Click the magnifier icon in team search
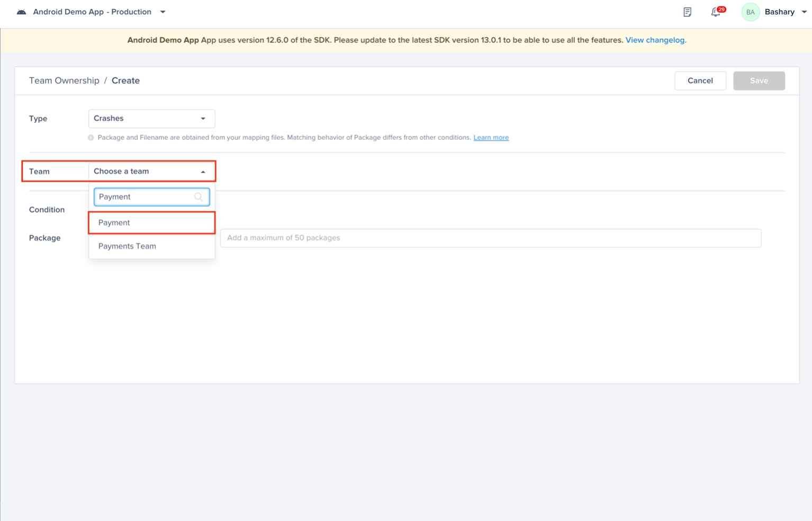The width and height of the screenshot is (812, 521). pos(199,197)
